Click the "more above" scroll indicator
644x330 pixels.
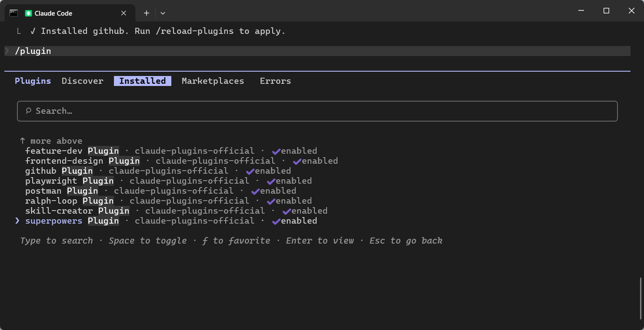pyautogui.click(x=51, y=141)
